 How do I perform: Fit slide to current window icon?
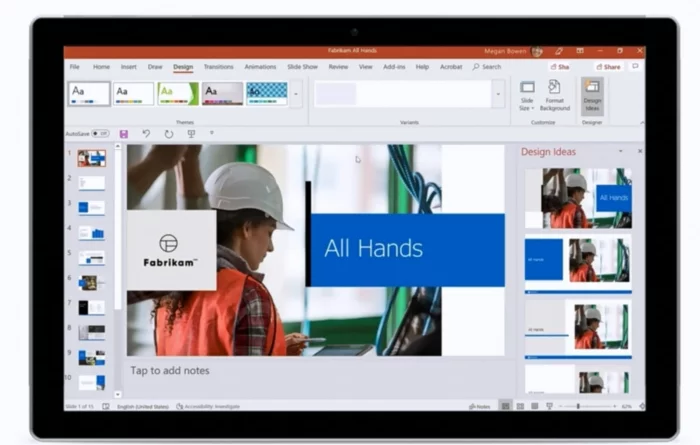pos(642,406)
